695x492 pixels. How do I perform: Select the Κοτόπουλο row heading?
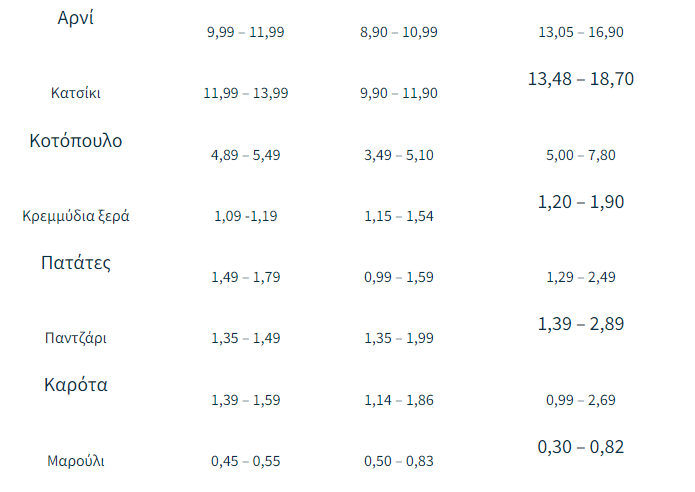click(x=76, y=141)
